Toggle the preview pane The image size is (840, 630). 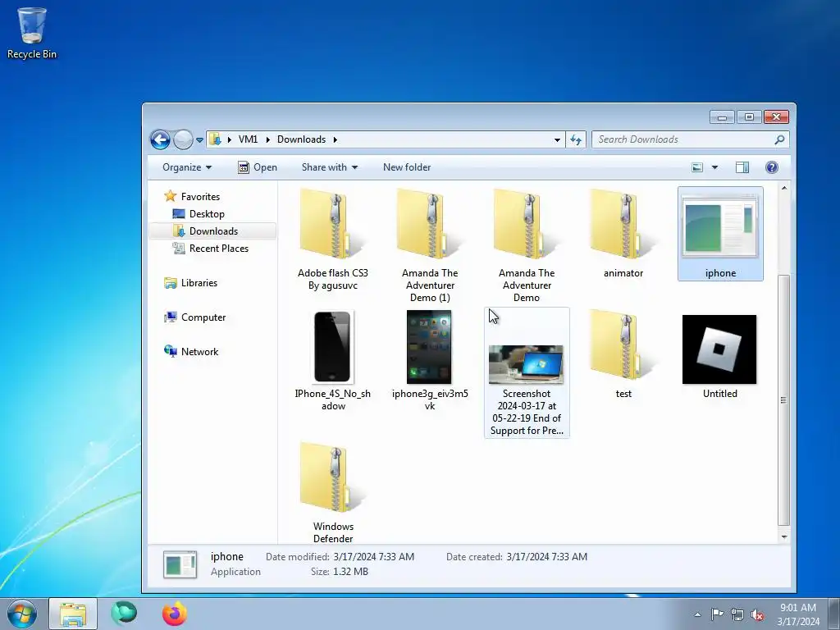(742, 167)
